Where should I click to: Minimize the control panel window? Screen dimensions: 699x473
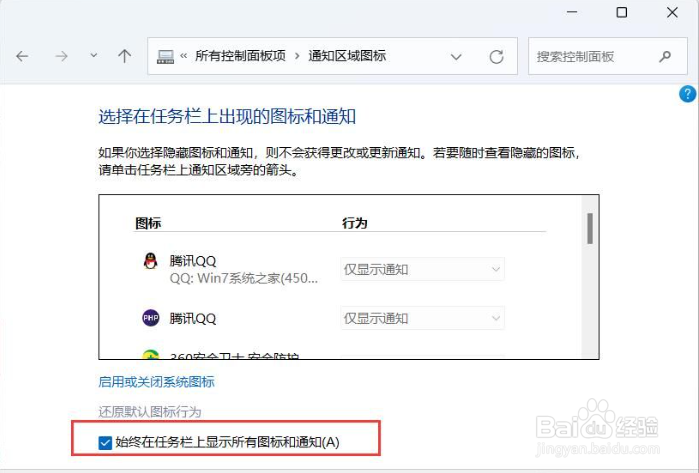572,12
